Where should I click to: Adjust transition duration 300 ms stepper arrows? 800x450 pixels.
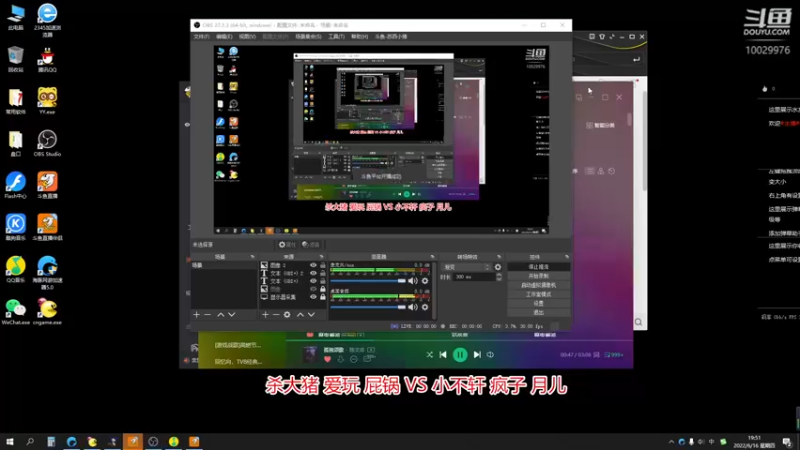(499, 277)
